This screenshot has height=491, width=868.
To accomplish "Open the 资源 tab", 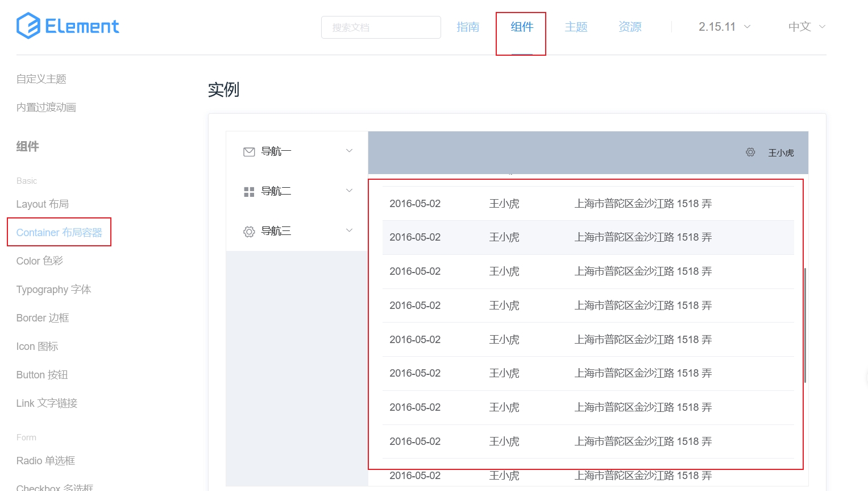I will (x=630, y=27).
